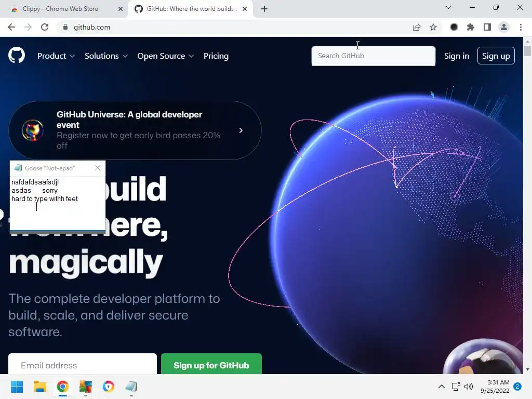Screen dimensions: 532x399
Task: Click the browser forward arrow
Action: [x=28, y=27]
